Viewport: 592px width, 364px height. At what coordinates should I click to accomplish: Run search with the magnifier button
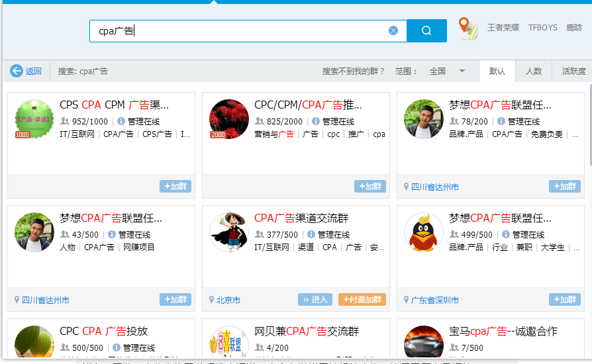click(426, 30)
